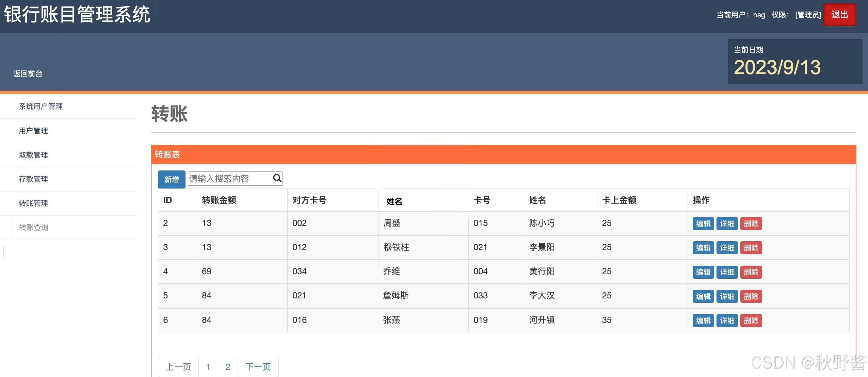Delete the row for 乔维
This screenshot has width=868, height=377.
click(x=751, y=272)
